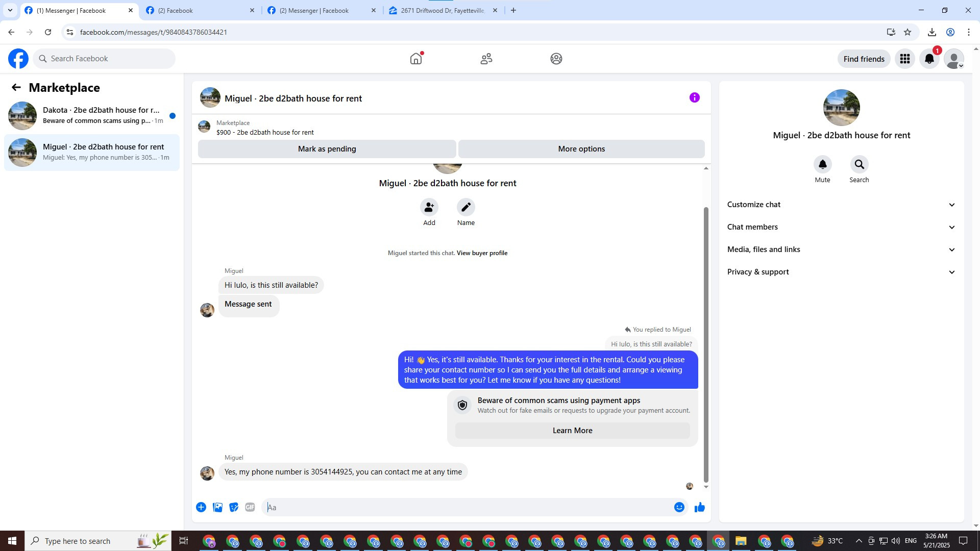Open conversation information icon

(x=694, y=97)
